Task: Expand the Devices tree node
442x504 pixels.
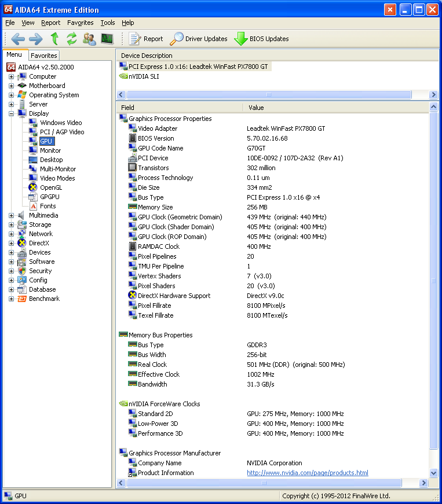Action: coord(11,252)
